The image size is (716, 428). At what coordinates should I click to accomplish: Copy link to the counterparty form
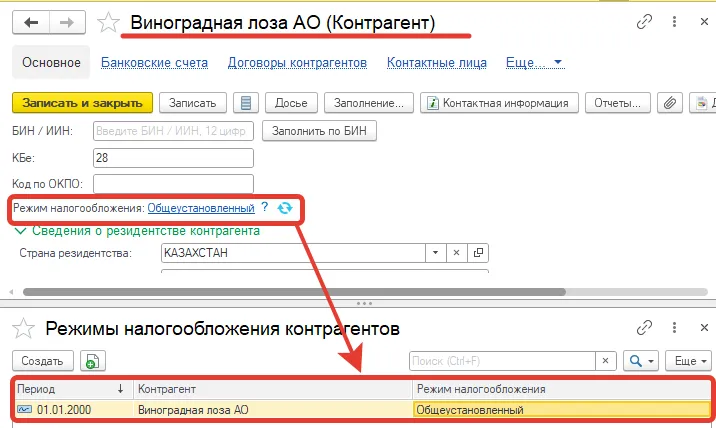(644, 21)
